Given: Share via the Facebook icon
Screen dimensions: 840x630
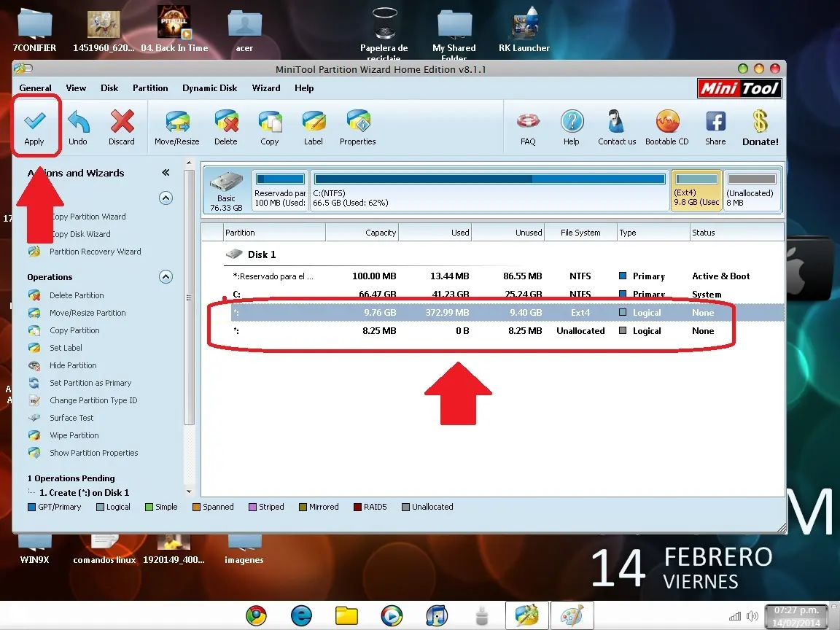Looking at the screenshot, I should (x=716, y=128).
